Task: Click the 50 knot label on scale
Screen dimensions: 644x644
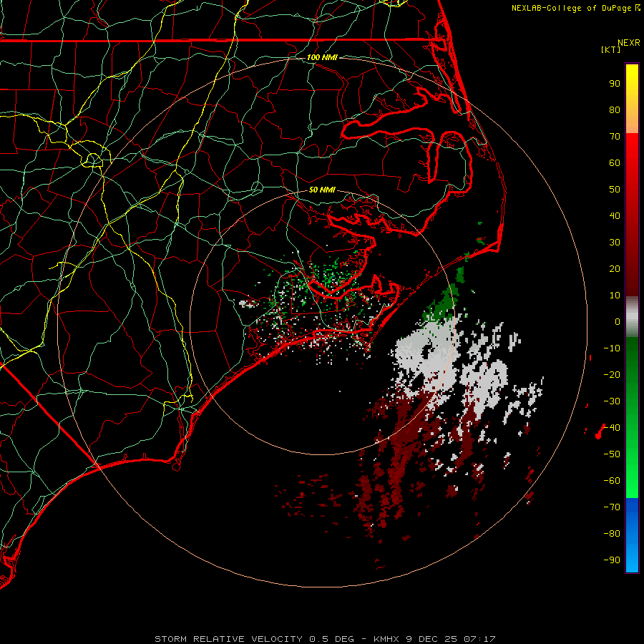Action: (615, 190)
